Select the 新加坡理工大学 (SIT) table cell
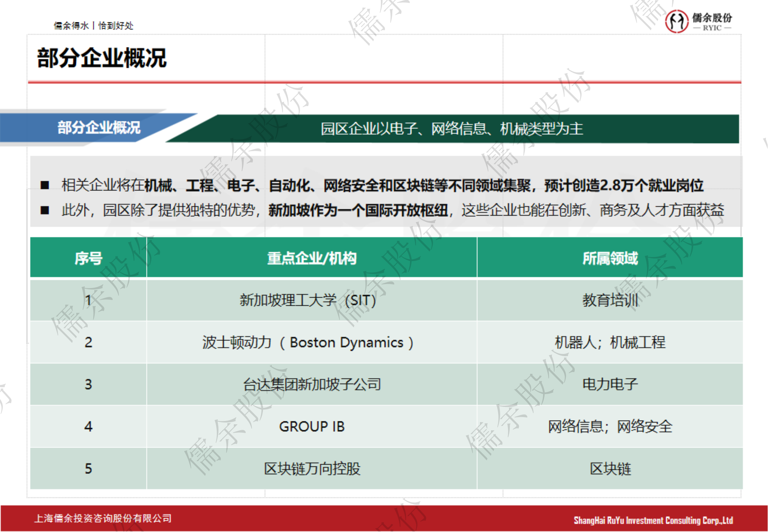 click(308, 300)
